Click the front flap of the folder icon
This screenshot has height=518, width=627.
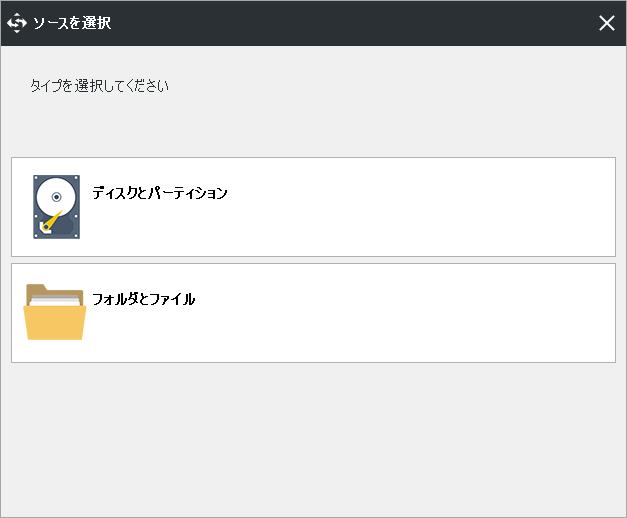[55, 323]
